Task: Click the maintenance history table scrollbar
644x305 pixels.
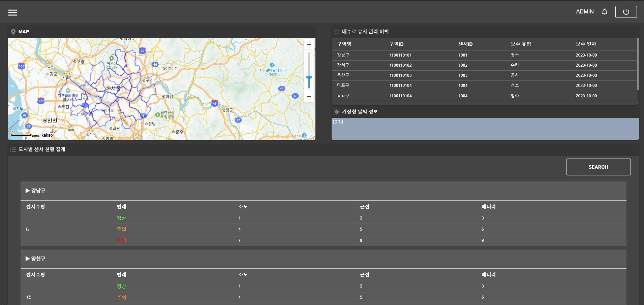Action: (638, 64)
